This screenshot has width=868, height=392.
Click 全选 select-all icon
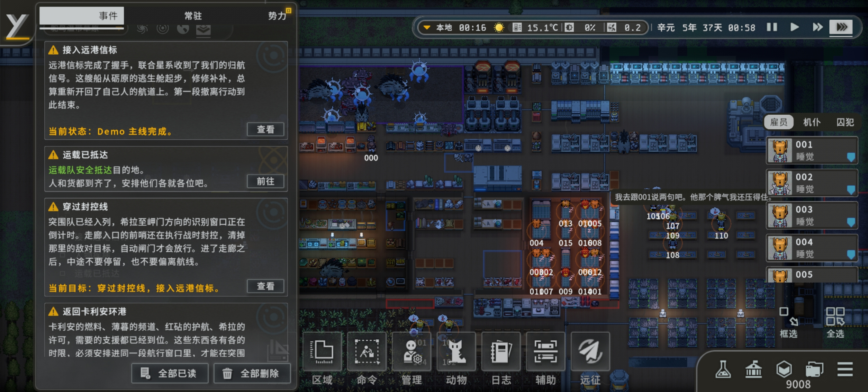point(835,323)
